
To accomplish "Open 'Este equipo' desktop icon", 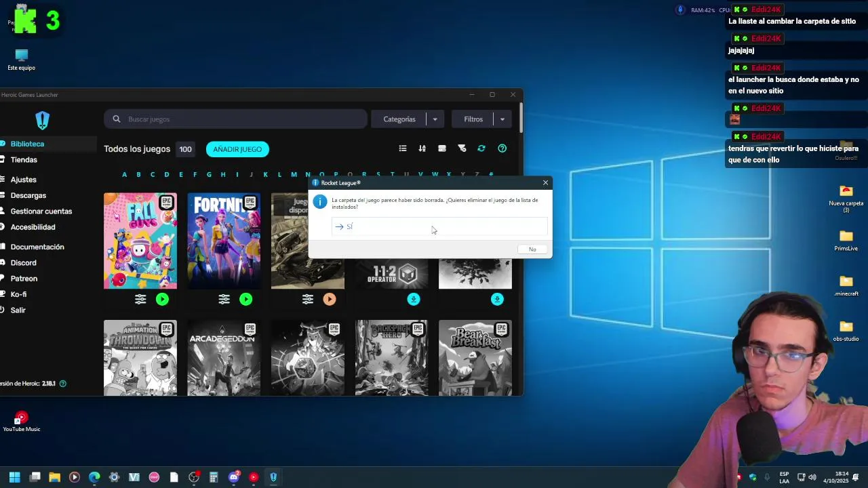I will [x=21, y=60].
